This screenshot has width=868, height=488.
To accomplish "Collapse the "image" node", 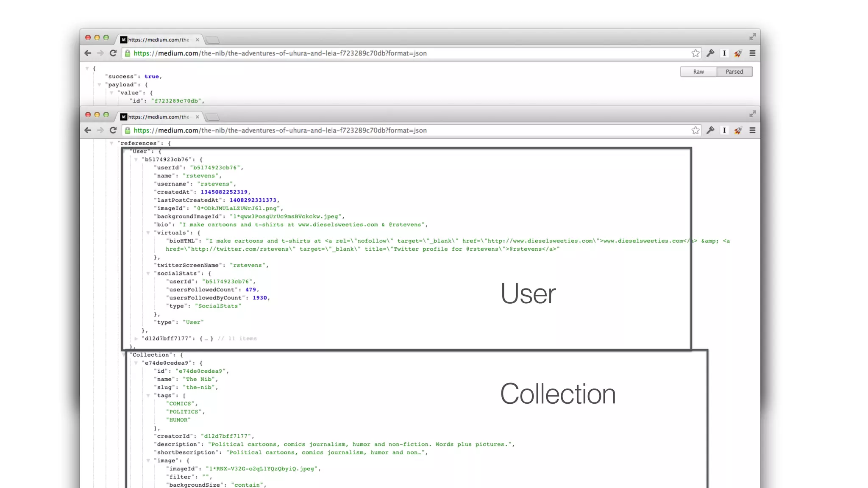I will tap(148, 460).
